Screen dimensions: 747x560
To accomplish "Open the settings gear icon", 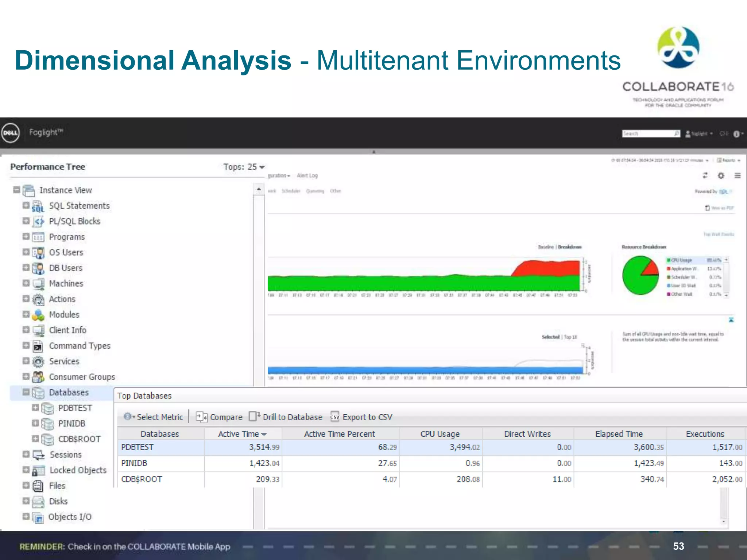I will [721, 175].
